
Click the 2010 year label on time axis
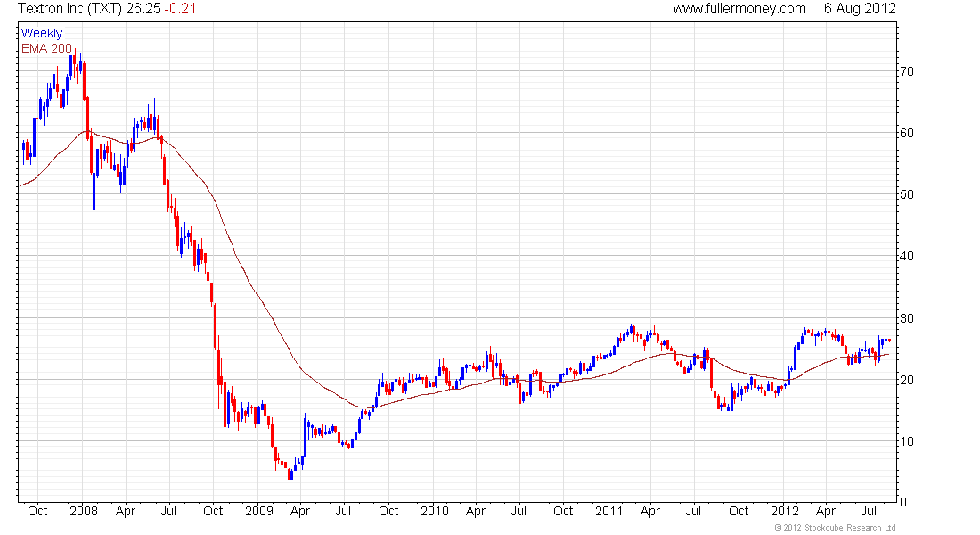(435, 511)
